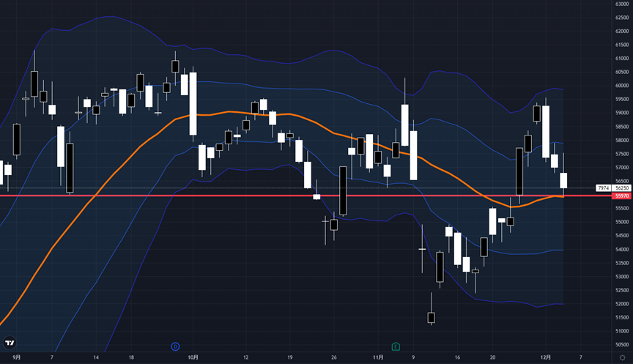The width and height of the screenshot is (633, 364).
Task: Click the 12月 date label
Action: pyautogui.click(x=545, y=357)
